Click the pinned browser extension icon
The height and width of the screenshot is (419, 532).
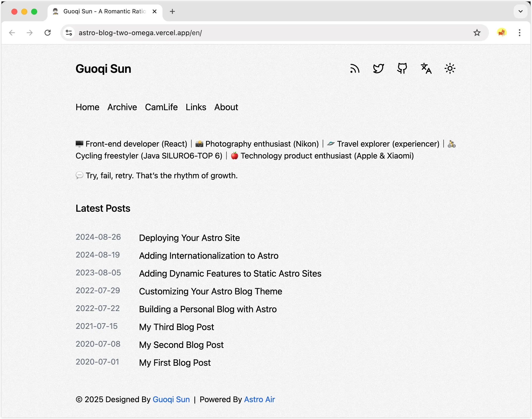point(502,32)
